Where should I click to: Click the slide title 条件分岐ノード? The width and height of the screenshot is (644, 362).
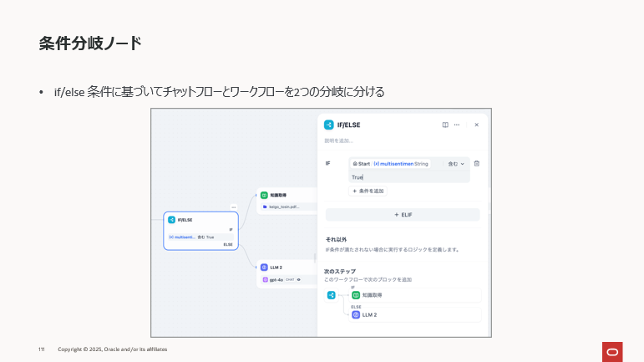[90, 43]
